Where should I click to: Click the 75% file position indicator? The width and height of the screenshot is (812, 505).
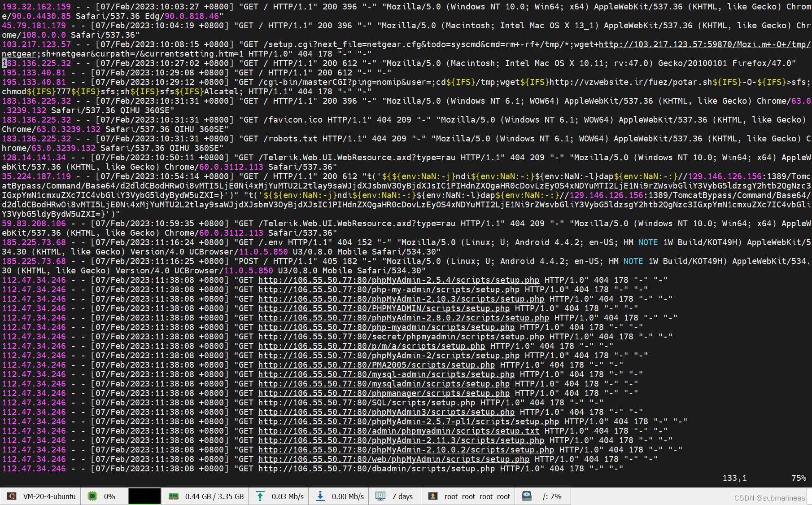(x=799, y=478)
